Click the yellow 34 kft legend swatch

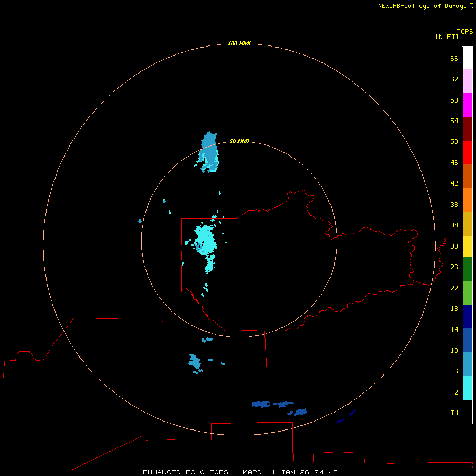pos(467,246)
